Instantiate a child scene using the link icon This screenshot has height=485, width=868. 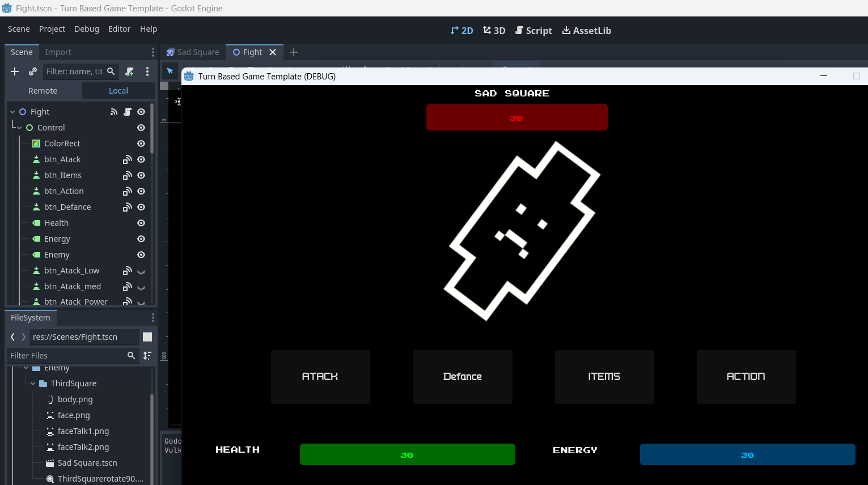pyautogui.click(x=33, y=71)
